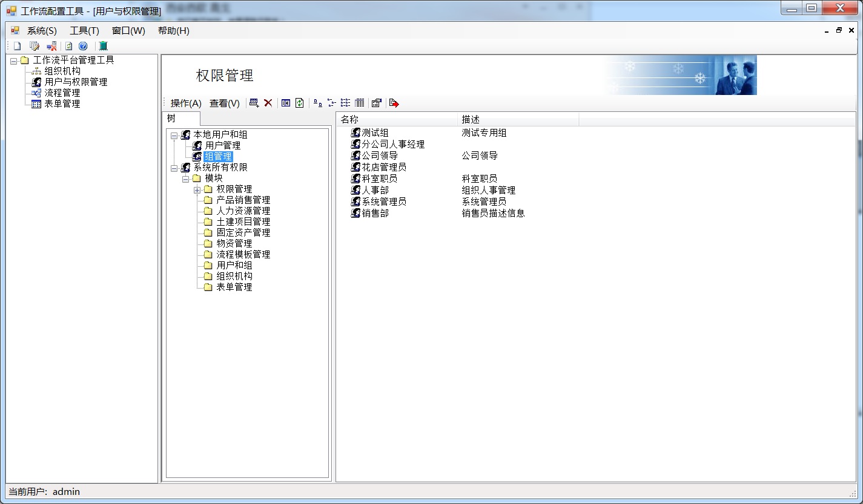Screen dimensions: 863x504
Task: Collapse the 系统所有权限 tree node
Action: [174, 168]
